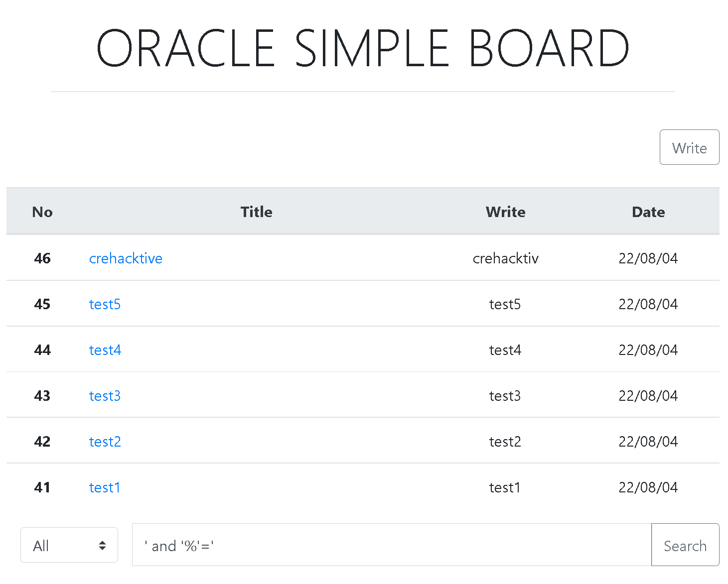Click post number 42
Viewport: 728px width, 584px height.
coord(42,442)
